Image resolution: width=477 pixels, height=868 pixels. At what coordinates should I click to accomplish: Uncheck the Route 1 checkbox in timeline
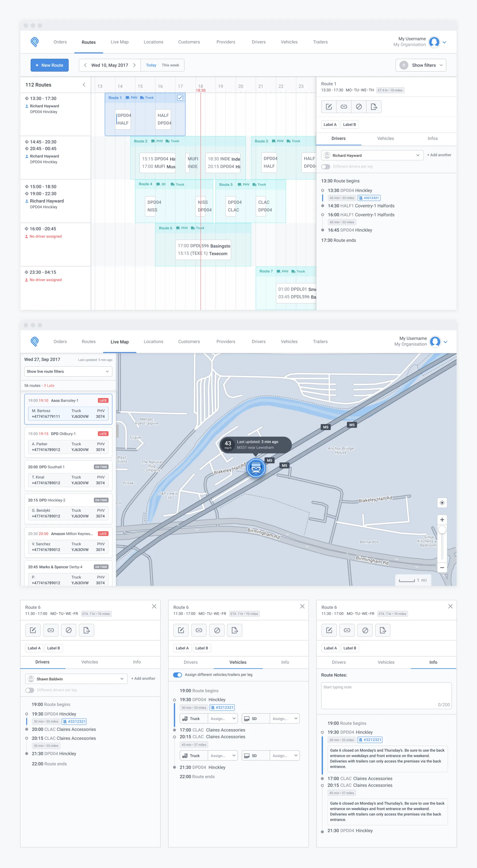point(180,98)
